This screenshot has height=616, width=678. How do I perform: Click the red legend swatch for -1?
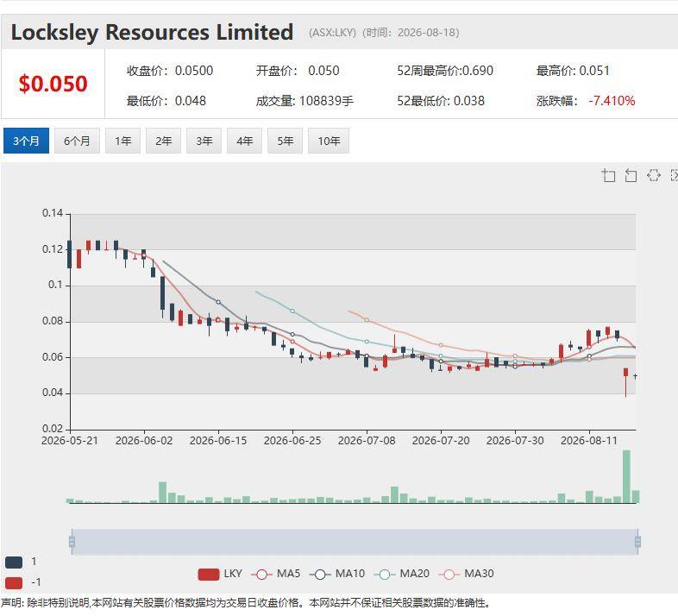click(x=14, y=582)
